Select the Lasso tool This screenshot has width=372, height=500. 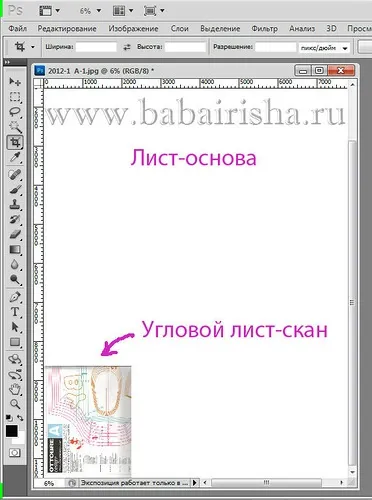tap(15, 112)
